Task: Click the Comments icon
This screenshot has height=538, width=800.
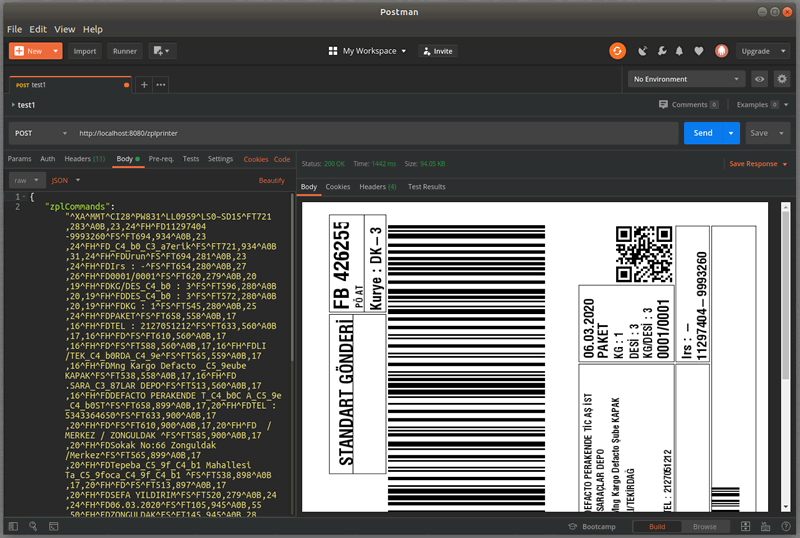Action: click(x=663, y=105)
